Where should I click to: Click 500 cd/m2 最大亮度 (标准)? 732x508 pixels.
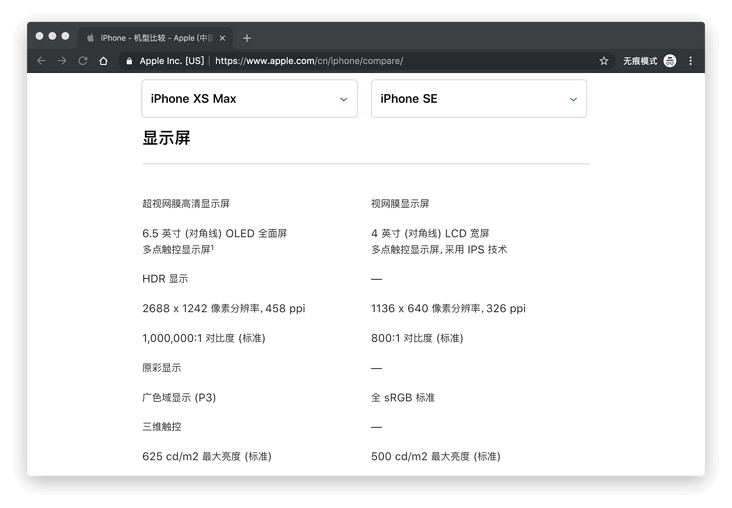point(436,457)
